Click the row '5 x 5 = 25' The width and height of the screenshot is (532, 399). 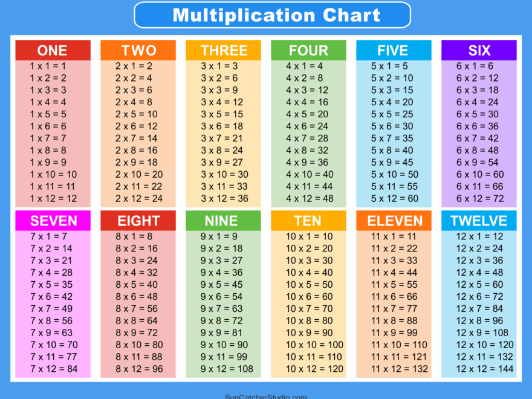392,114
